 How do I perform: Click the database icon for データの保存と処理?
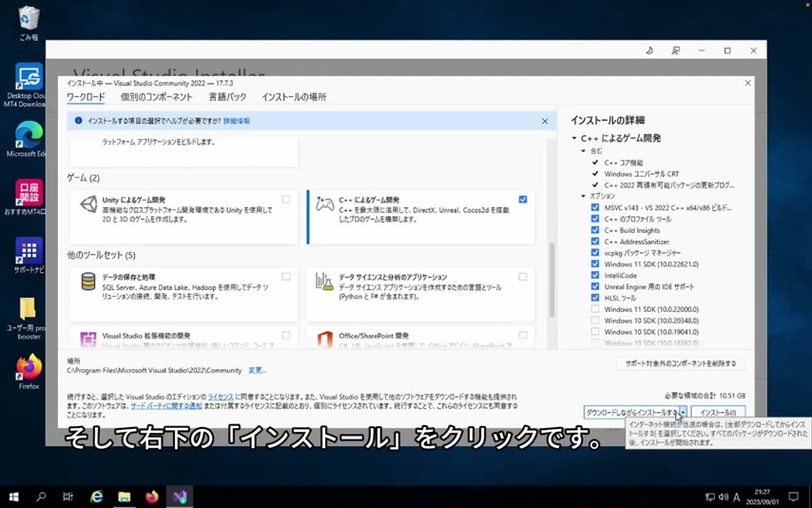88,282
